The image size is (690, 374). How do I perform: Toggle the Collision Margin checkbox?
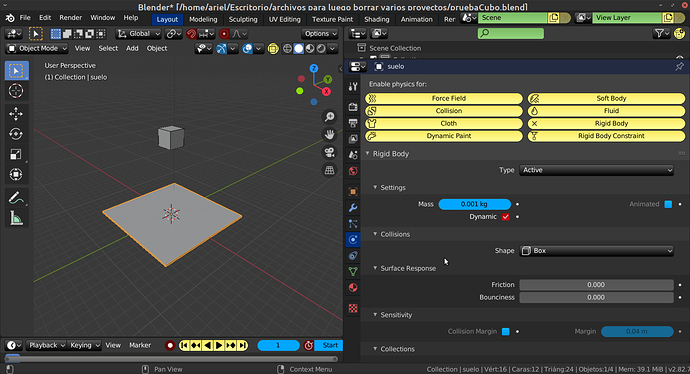pos(506,331)
